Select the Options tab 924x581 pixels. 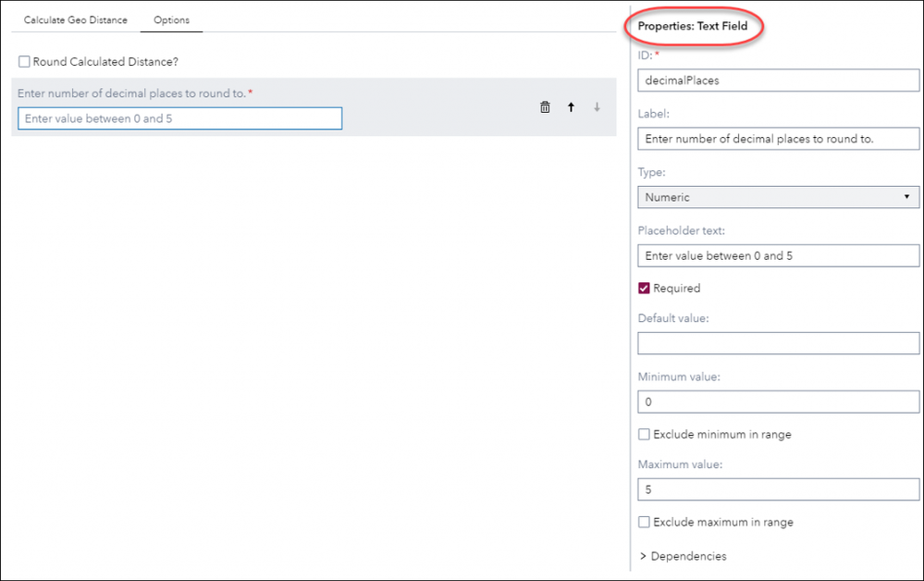[x=171, y=20]
